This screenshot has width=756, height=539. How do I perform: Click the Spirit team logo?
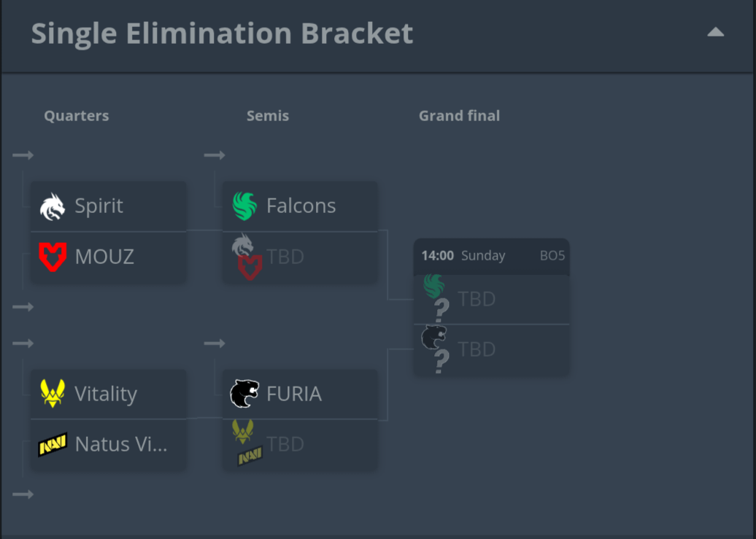pyautogui.click(x=53, y=206)
